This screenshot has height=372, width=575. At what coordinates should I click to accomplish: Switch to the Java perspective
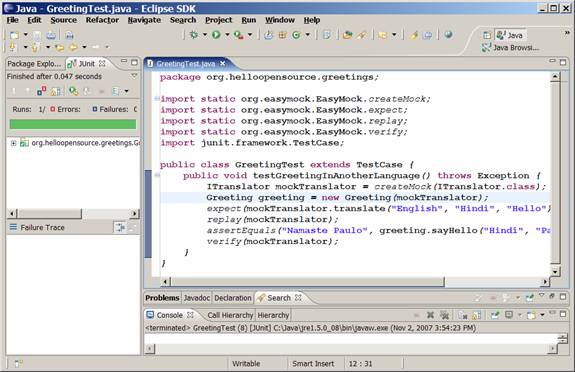[x=510, y=35]
